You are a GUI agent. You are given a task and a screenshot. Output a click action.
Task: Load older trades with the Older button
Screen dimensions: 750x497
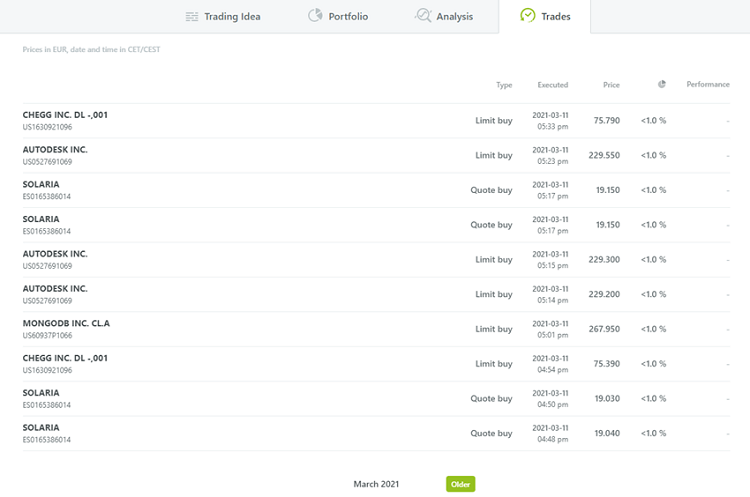tap(461, 484)
